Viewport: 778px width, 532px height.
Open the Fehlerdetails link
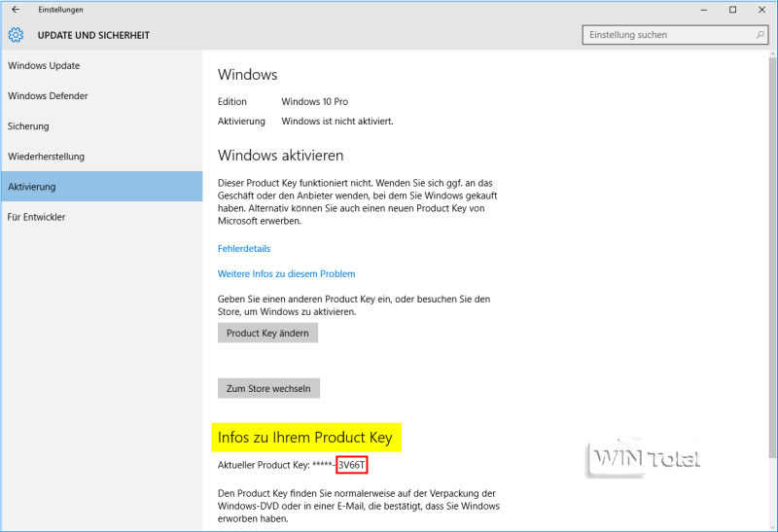[244, 249]
